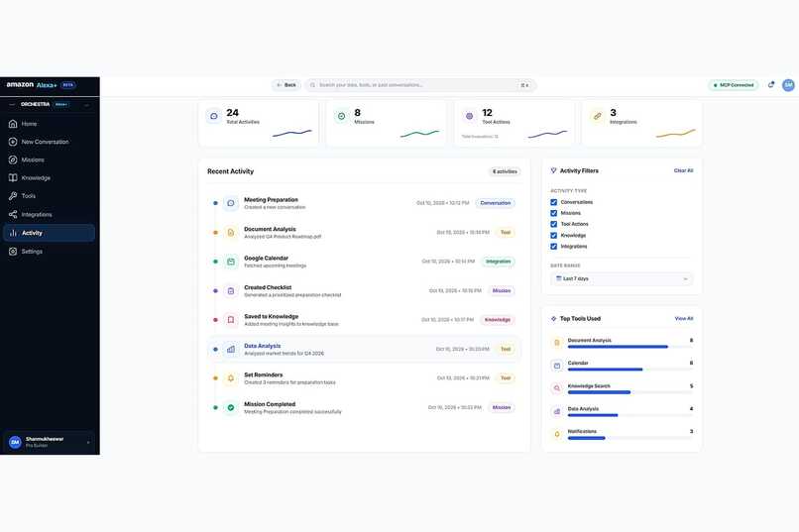The width and height of the screenshot is (799, 532).
Task: Click the "Mission Completed" activity title
Action: point(270,404)
